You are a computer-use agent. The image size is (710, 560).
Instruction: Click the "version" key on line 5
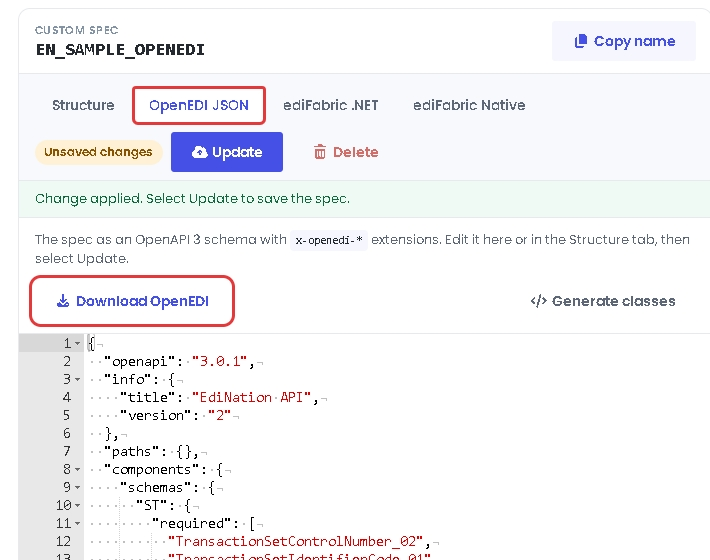(156, 415)
